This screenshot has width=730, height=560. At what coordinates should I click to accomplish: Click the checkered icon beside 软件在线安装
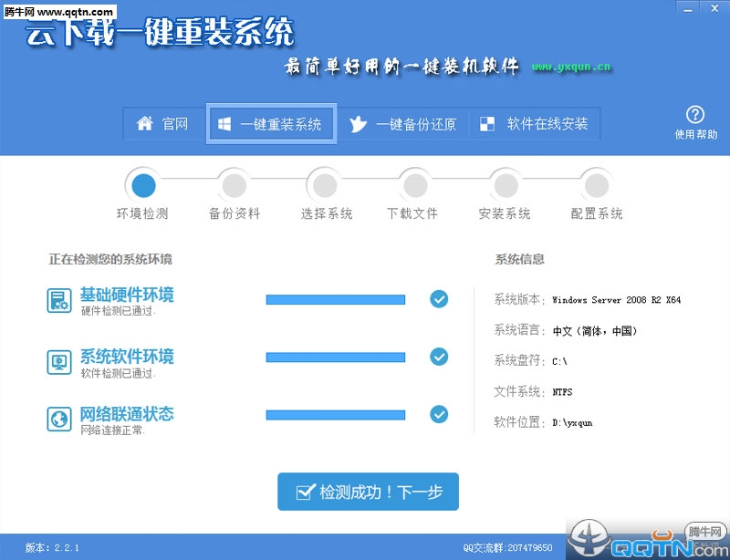[488, 124]
